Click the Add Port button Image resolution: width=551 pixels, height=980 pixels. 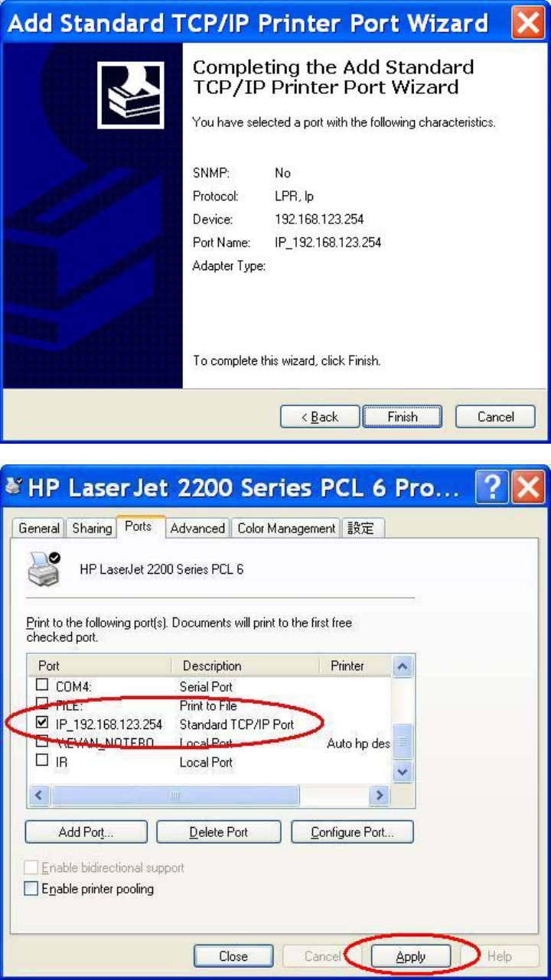pos(86,832)
